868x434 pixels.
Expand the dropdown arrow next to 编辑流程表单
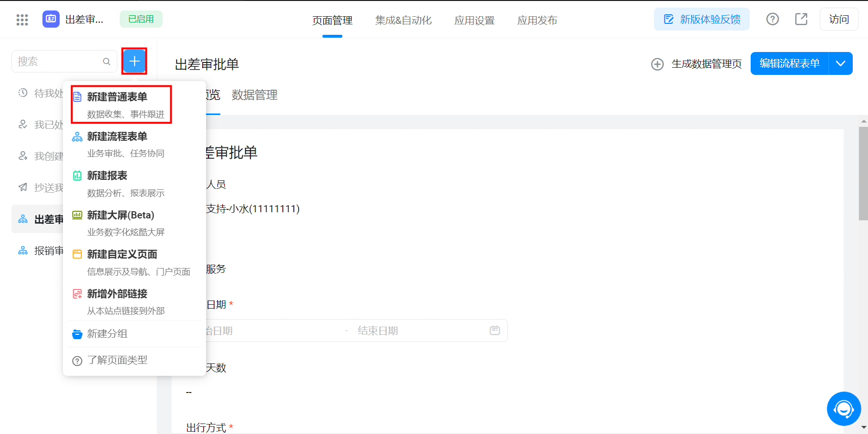pyautogui.click(x=841, y=63)
